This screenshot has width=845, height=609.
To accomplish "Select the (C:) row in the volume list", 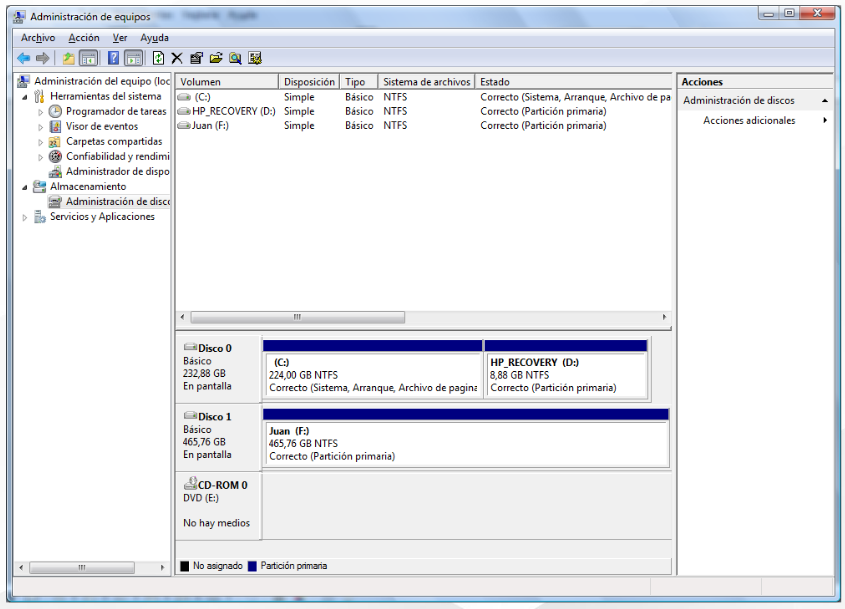I will (424, 97).
